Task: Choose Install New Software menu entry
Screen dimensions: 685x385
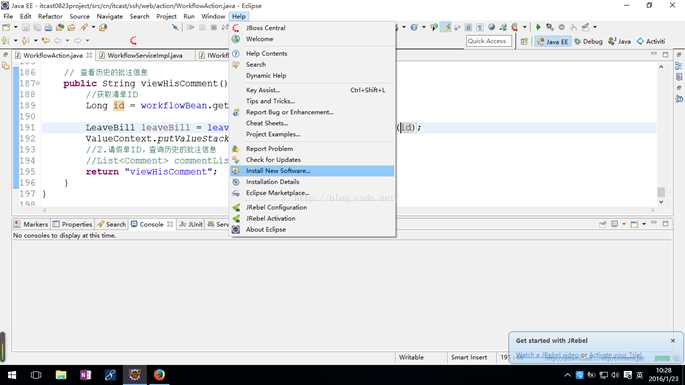Action: point(312,171)
